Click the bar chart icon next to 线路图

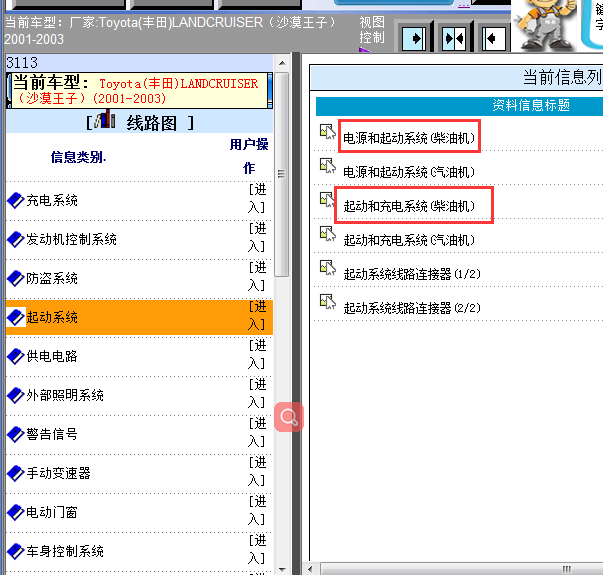tap(105, 119)
